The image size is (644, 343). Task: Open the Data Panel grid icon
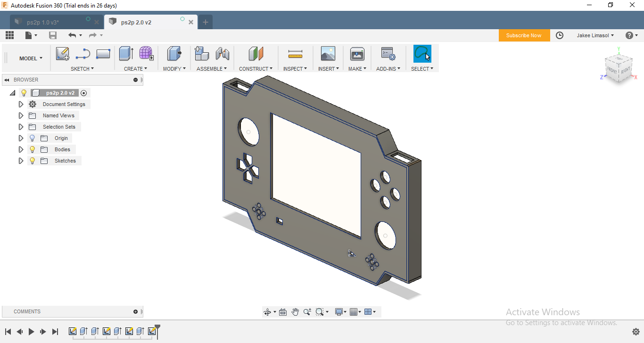(x=9, y=35)
